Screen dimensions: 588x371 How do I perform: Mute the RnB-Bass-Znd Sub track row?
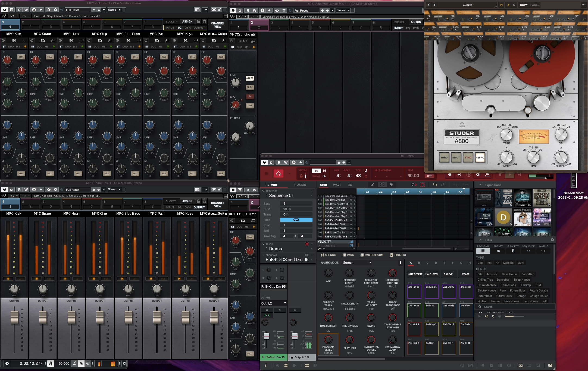click(x=351, y=200)
